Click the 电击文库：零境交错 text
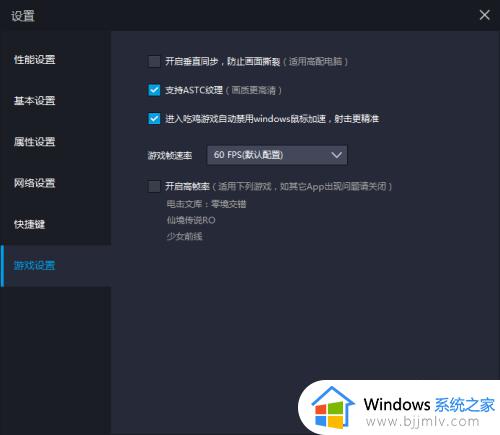500x435 pixels. tap(206, 204)
